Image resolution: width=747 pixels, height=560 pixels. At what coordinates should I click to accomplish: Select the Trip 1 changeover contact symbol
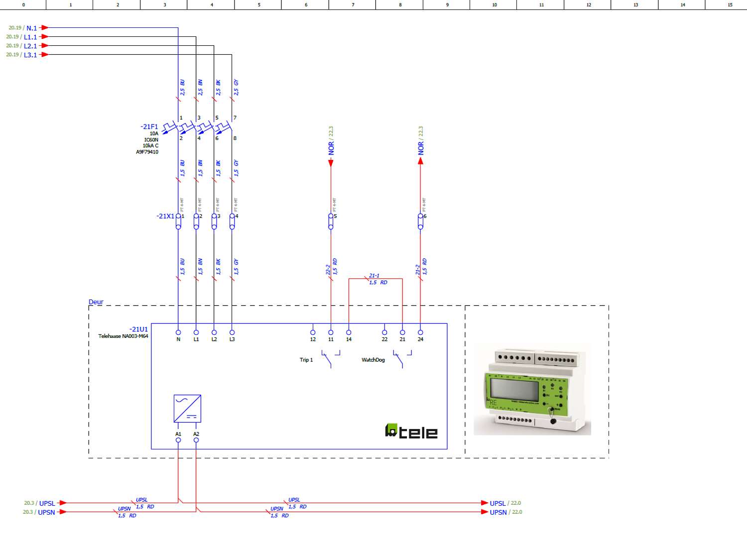[331, 359]
